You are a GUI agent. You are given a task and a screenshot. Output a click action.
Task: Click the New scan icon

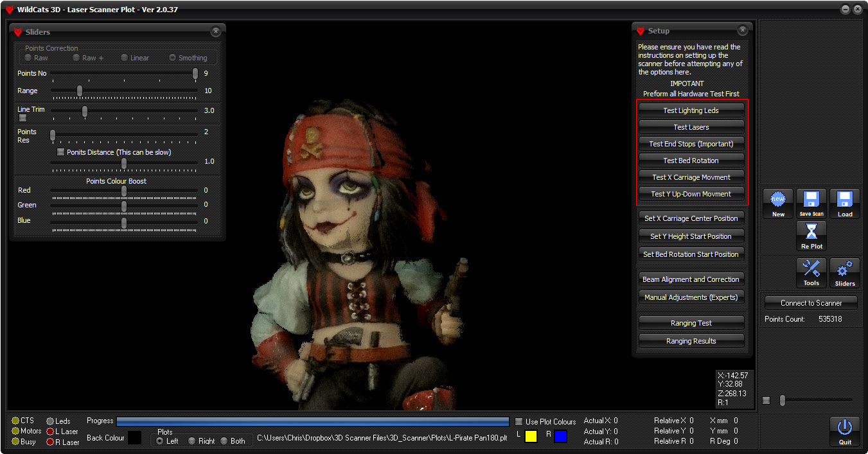coord(778,204)
